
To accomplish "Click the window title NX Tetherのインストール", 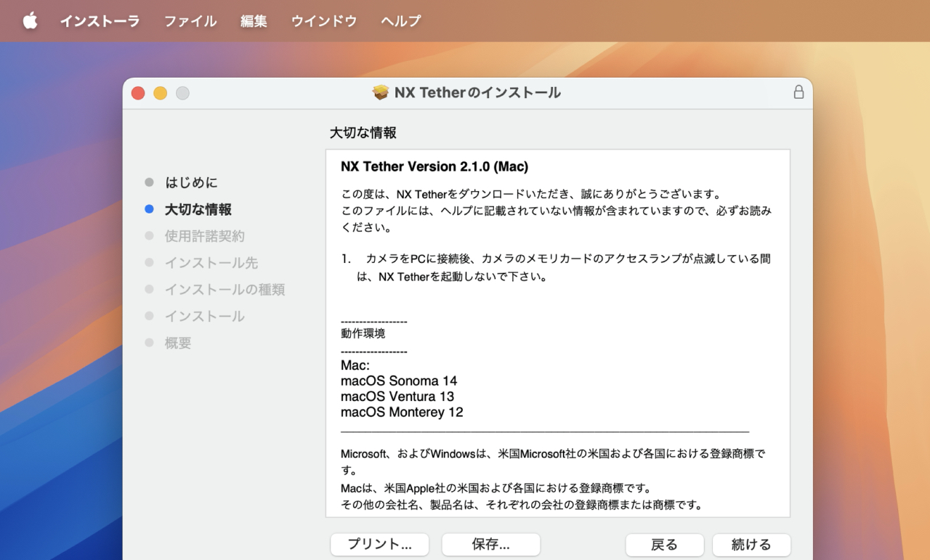I will tap(477, 93).
